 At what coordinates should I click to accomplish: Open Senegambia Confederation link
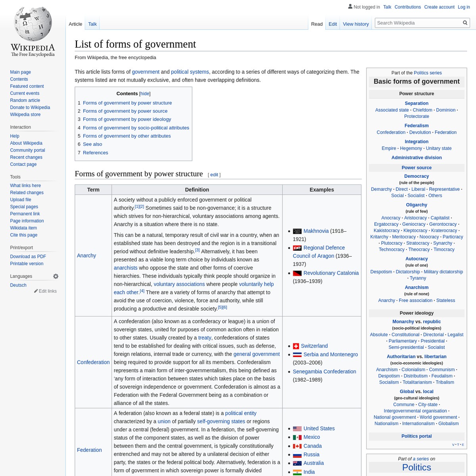324,372
